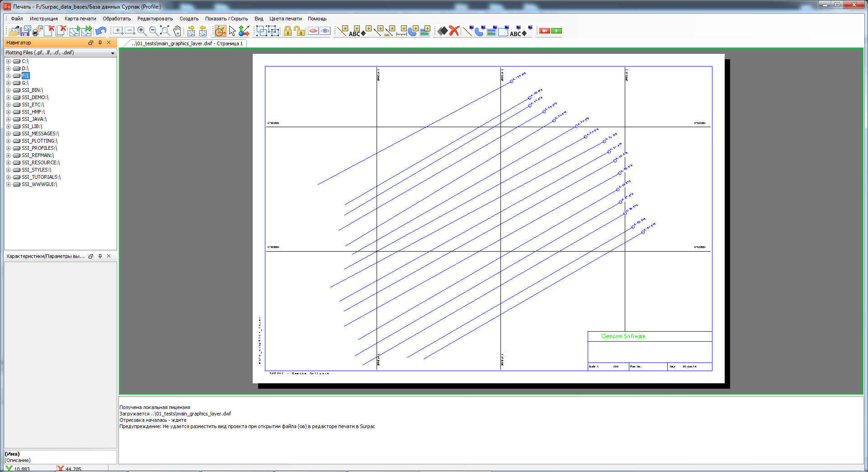Open the Цвета печати menu
The height and width of the screenshot is (472, 868).
pyautogui.click(x=285, y=19)
